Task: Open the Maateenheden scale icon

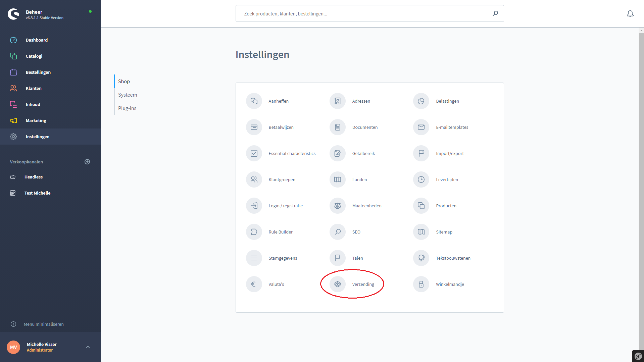Action: pyautogui.click(x=337, y=206)
